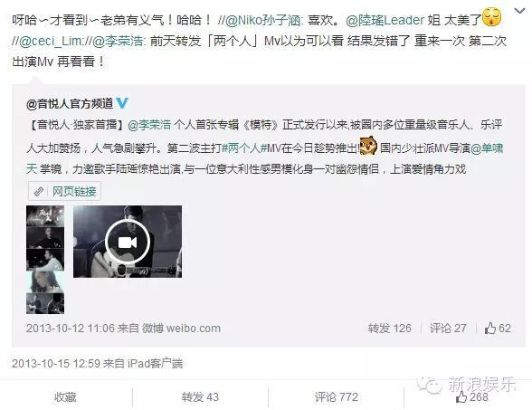Viewport: 532px width, 410px height.
Task: Open original post's 转发 126
Action: point(389,329)
